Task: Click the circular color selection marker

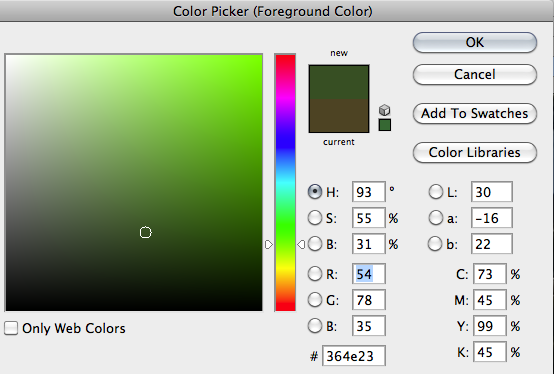Action: (x=146, y=232)
